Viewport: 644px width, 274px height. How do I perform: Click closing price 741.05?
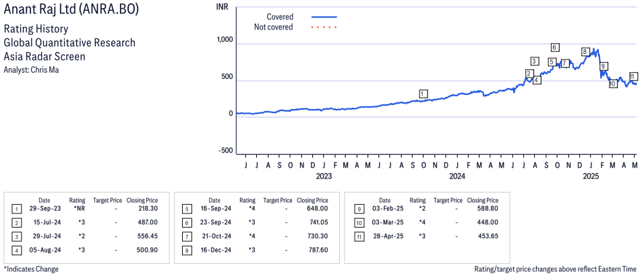click(x=319, y=222)
